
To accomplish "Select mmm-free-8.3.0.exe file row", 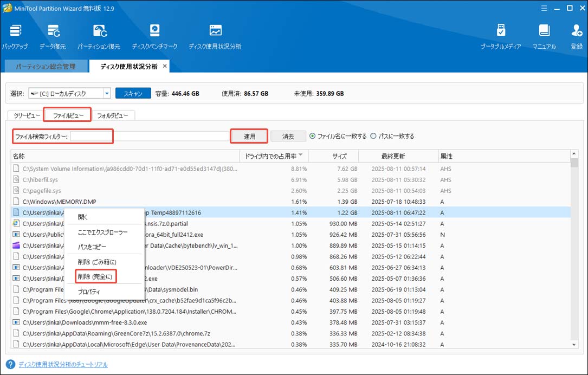I will (x=290, y=322).
